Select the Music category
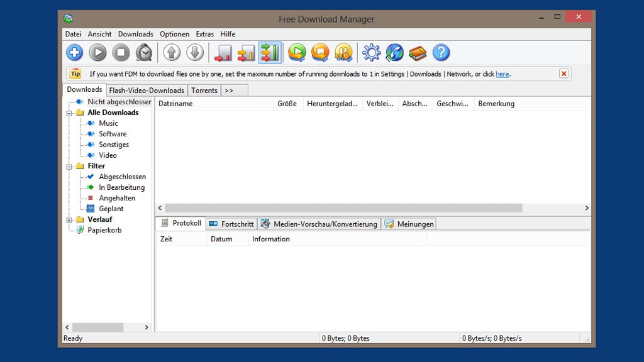 click(108, 123)
